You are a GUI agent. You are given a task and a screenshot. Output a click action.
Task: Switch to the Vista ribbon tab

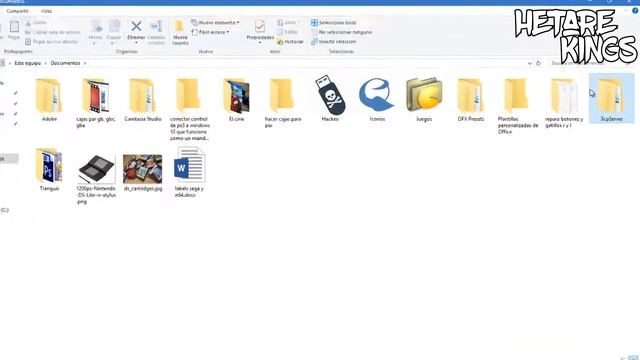pos(46,11)
